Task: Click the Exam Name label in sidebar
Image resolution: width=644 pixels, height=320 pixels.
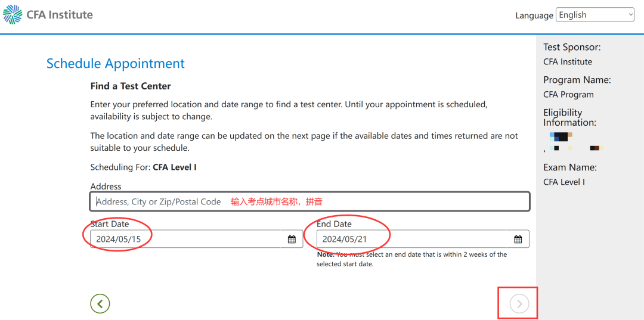Action: point(569,167)
